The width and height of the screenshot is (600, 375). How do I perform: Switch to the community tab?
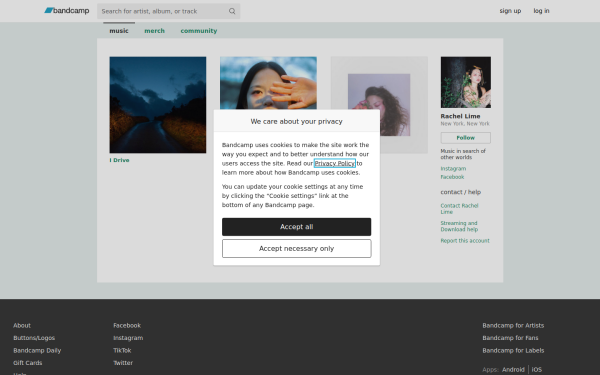[199, 31]
